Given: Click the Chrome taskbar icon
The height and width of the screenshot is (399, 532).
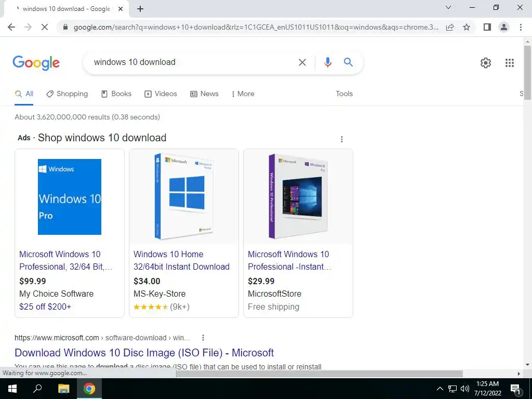Looking at the screenshot, I should coord(89,389).
